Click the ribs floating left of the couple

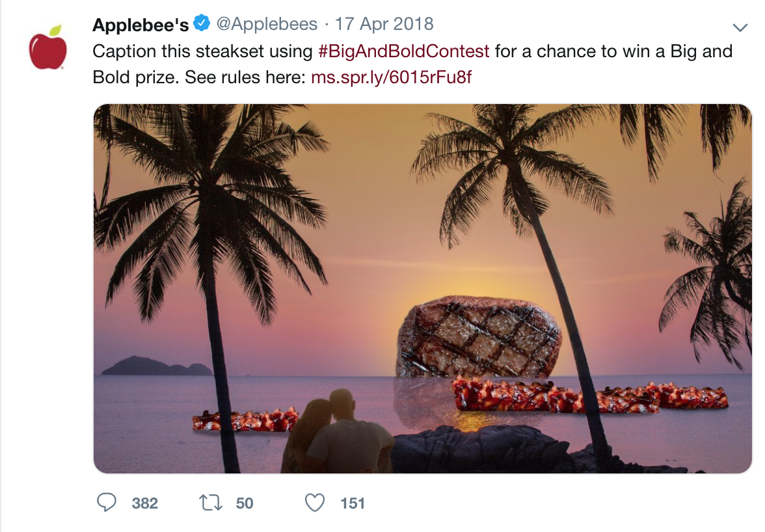(245, 420)
